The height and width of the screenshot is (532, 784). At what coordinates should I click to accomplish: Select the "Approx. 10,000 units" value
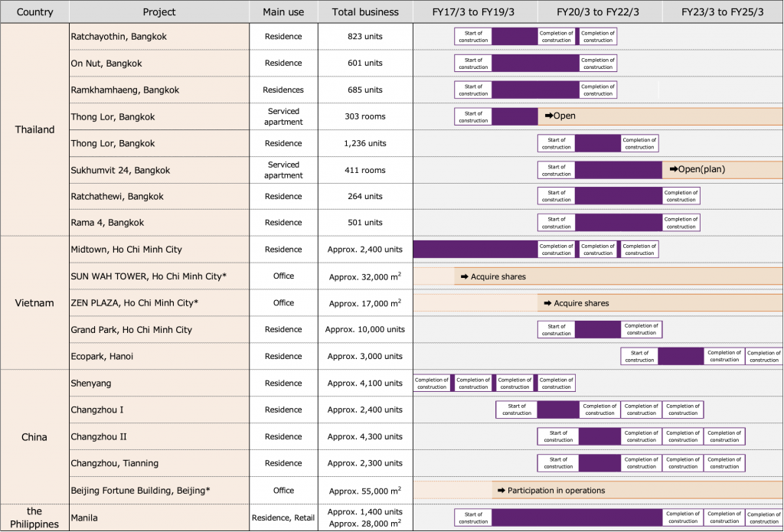click(365, 329)
